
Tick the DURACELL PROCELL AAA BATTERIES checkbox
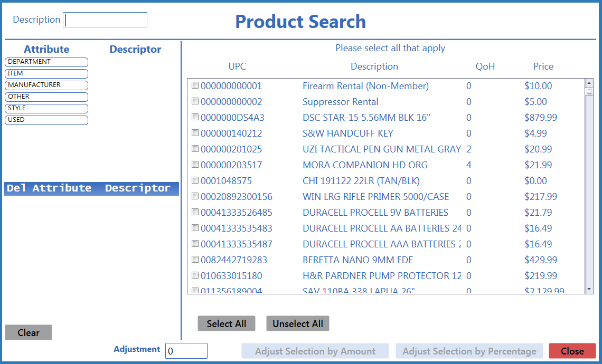pyautogui.click(x=195, y=243)
